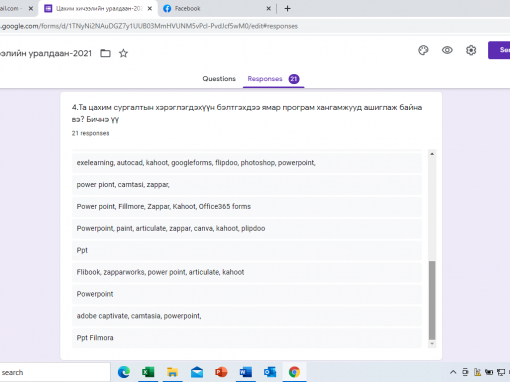Select response 'Power point, Fillmore, Zappar, Kahoot'

point(247,207)
